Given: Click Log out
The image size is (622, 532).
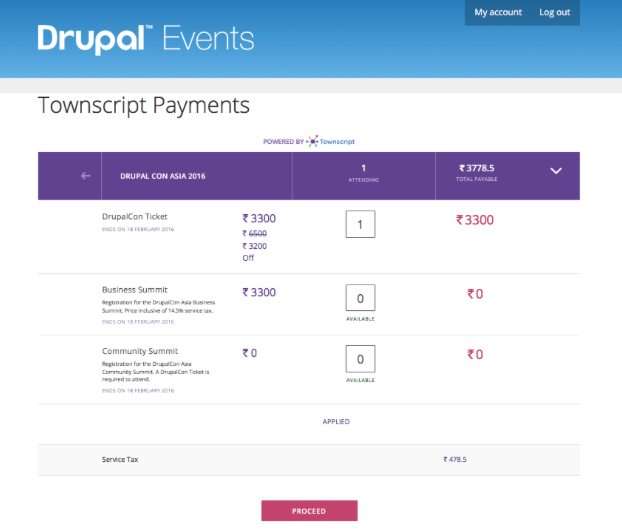Looking at the screenshot, I should click(x=554, y=12).
